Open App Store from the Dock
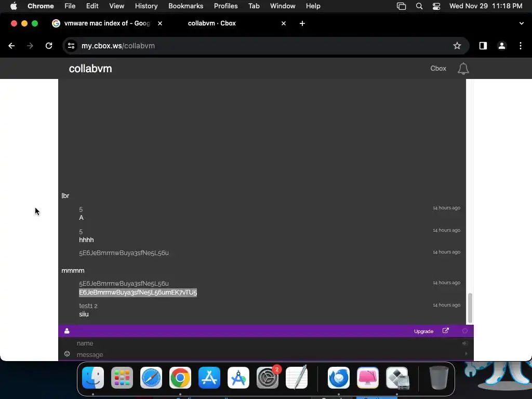The width and height of the screenshot is (532, 399). coord(209,378)
